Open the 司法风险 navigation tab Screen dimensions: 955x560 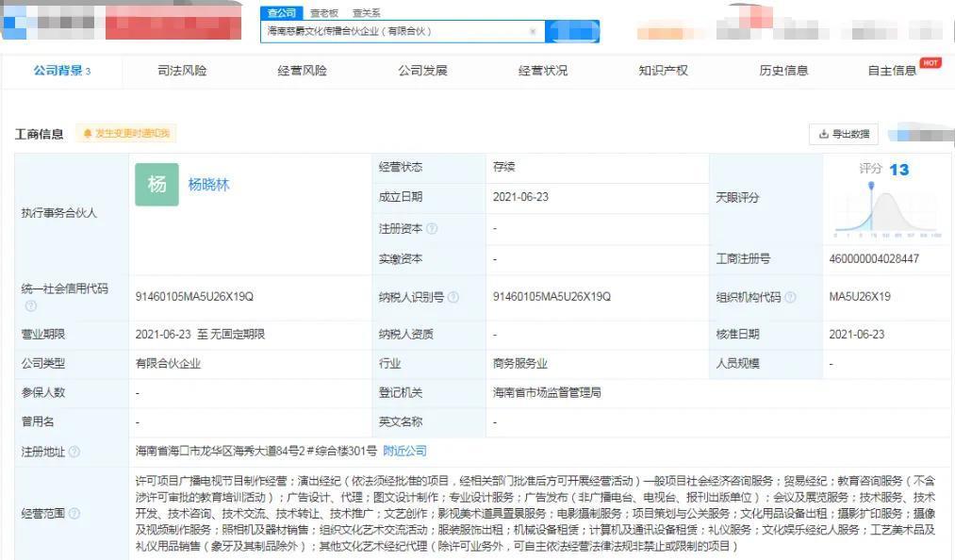click(182, 71)
